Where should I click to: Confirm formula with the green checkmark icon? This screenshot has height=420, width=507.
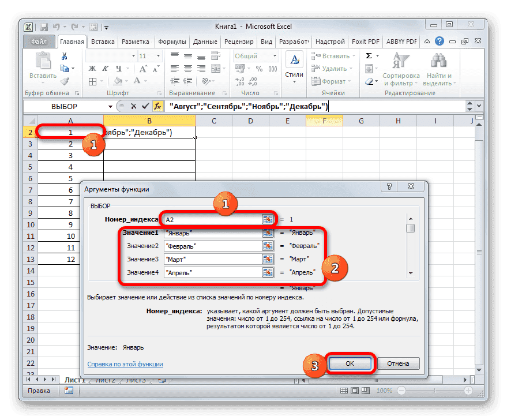[x=145, y=106]
